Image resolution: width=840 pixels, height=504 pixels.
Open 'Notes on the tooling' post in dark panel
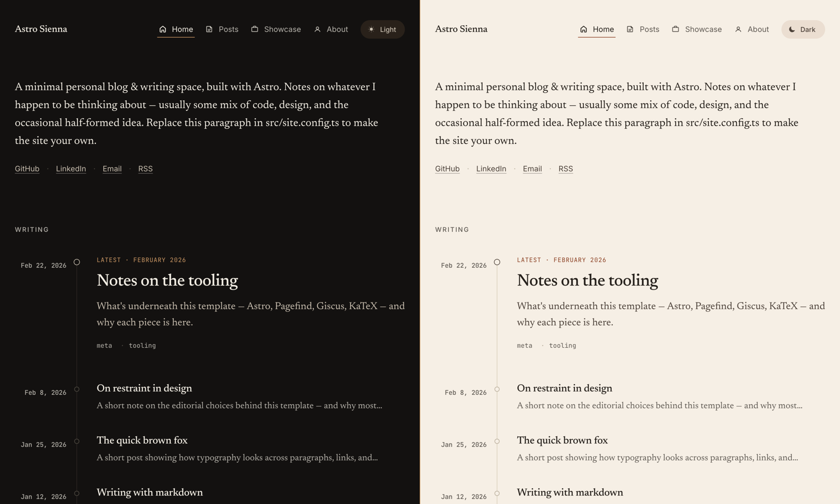click(167, 281)
